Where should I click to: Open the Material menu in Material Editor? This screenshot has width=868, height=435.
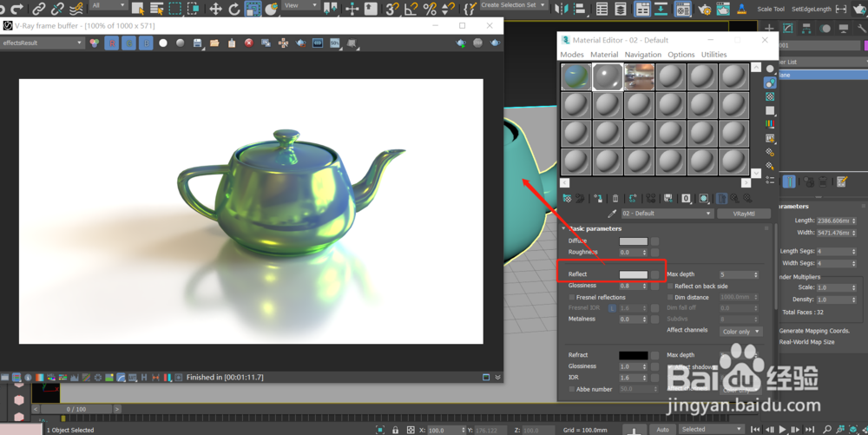[x=604, y=55]
